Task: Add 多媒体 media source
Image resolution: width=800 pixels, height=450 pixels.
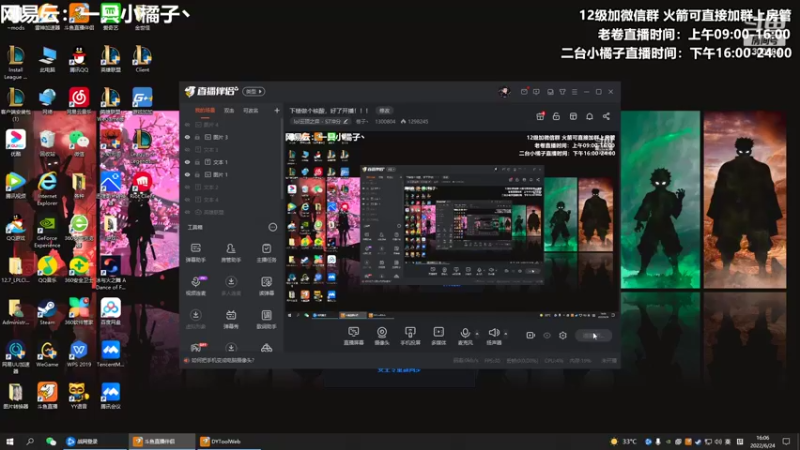Action: coord(438,336)
